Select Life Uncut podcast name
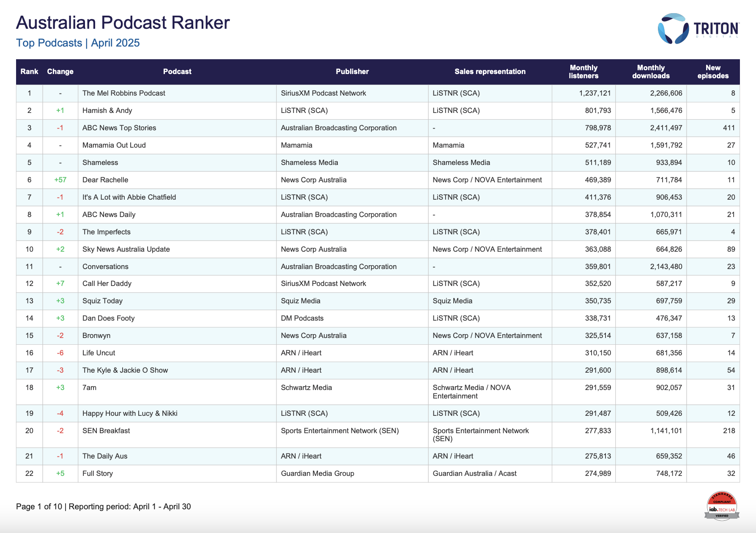 tap(99, 353)
